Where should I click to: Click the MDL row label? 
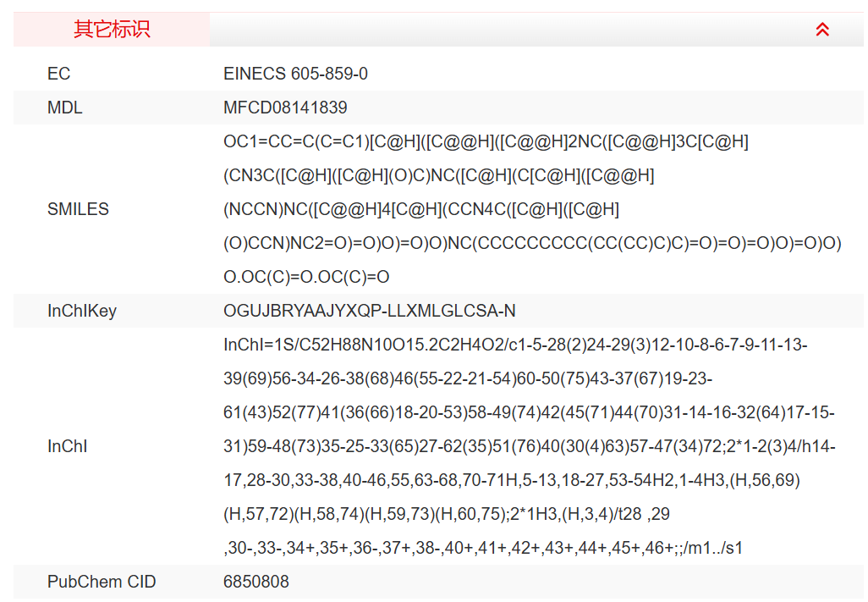point(65,108)
